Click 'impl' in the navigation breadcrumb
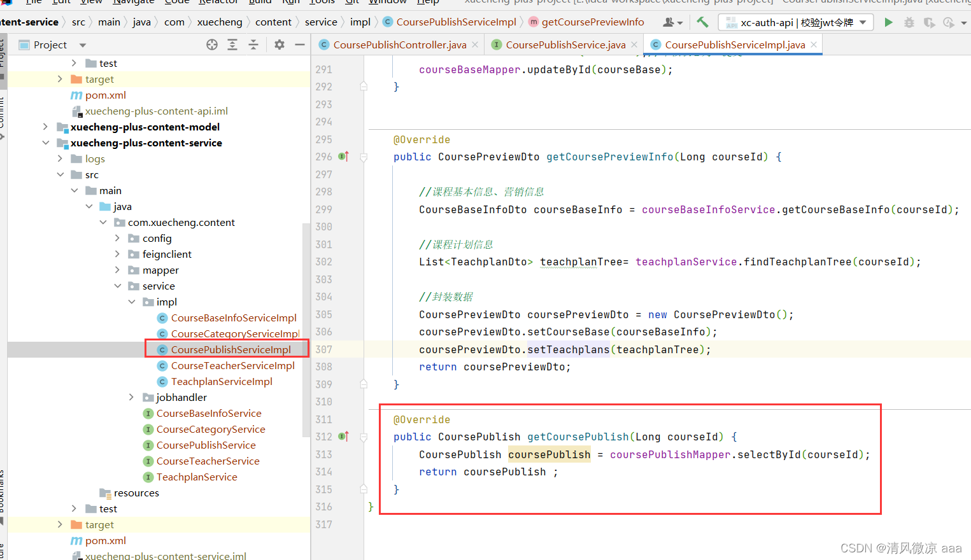This screenshot has width=971, height=560. point(360,22)
